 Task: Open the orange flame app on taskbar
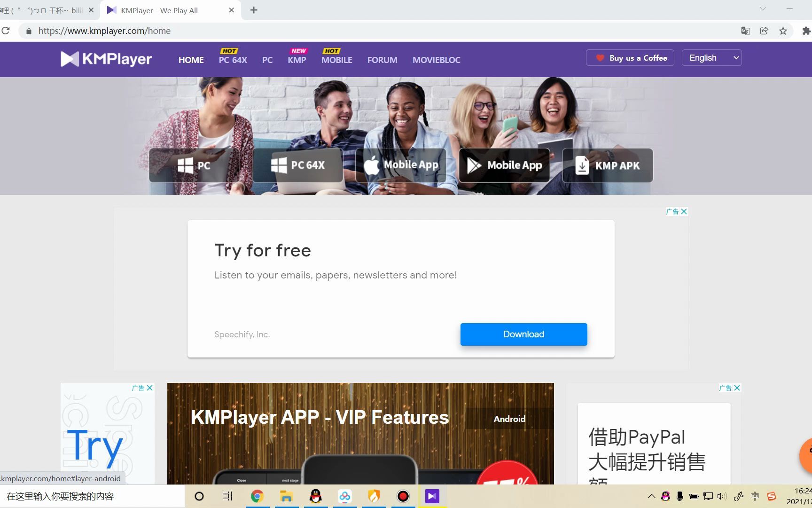point(374,496)
